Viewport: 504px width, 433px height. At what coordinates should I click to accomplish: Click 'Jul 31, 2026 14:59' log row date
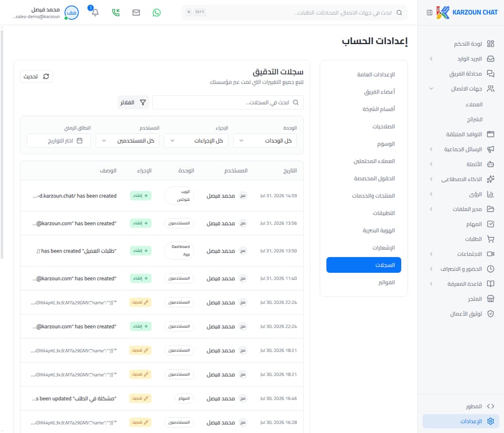(278, 196)
